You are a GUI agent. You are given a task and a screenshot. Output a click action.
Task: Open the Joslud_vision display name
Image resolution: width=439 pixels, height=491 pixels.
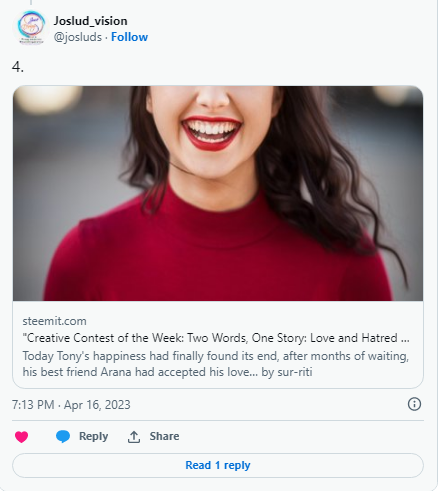tap(90, 21)
